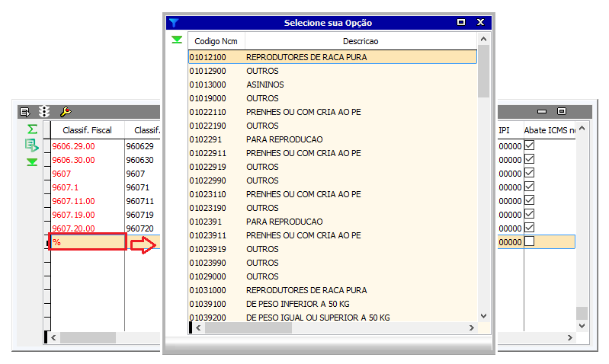Select row 01023110 PRENHES OU COM CRIA AO PE
Viewport: 609px width, 364px height.
click(x=332, y=194)
